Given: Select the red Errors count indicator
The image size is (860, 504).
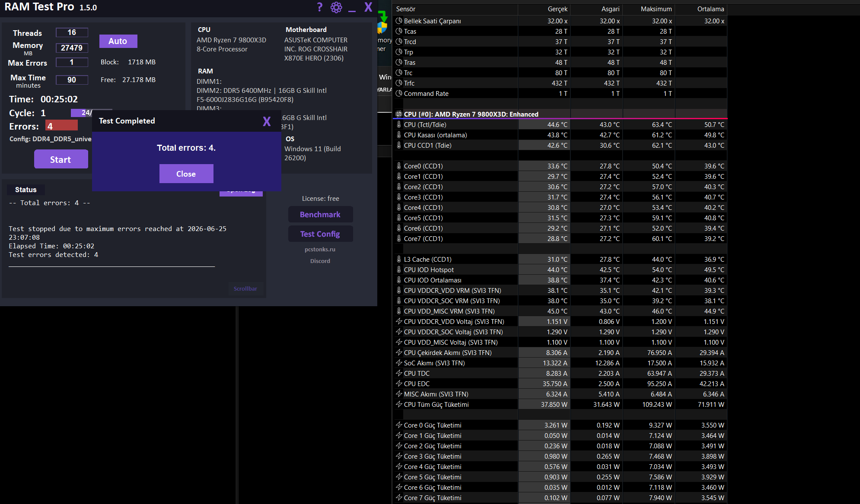Looking at the screenshot, I should (62, 126).
